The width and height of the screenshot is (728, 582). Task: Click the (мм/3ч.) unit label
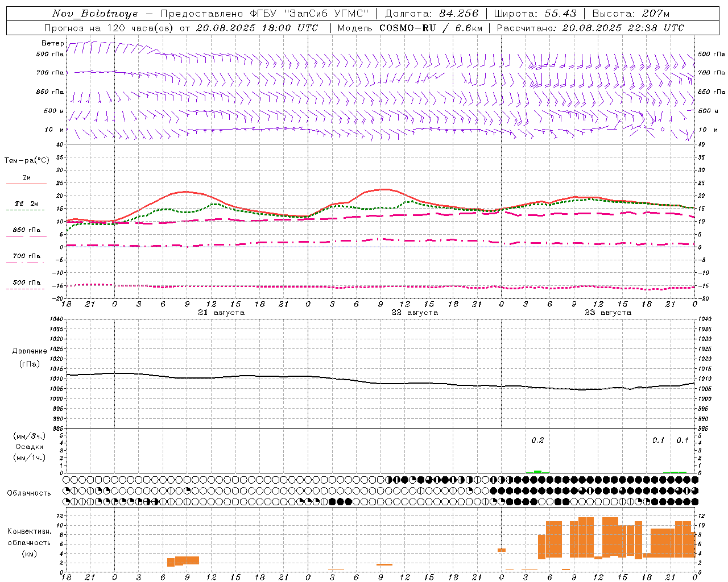click(29, 436)
